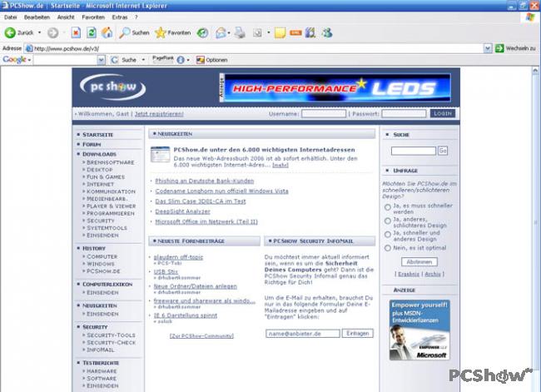
Task: Click the blue info icon in Google toolbar
Action: tap(181, 60)
